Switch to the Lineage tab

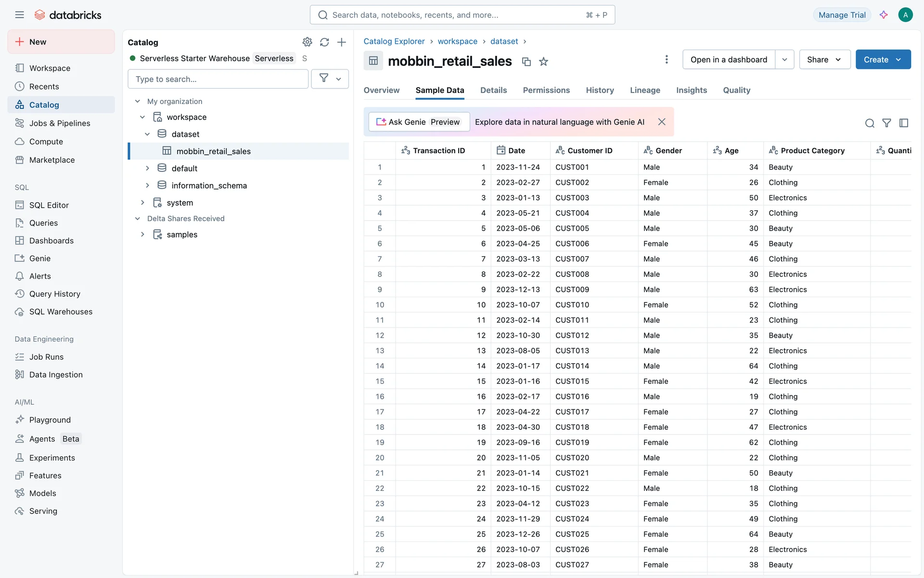[x=645, y=90]
